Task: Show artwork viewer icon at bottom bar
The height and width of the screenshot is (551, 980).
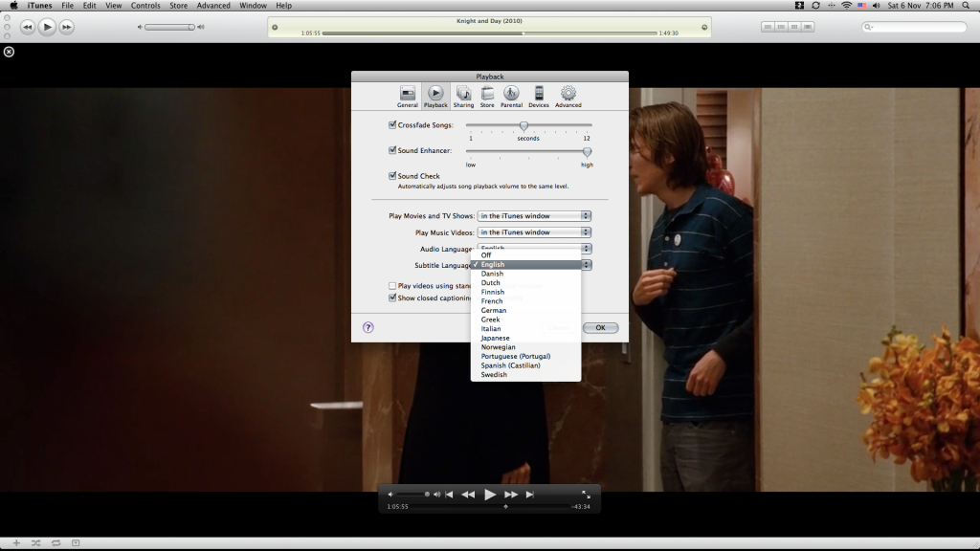Action: tap(76, 543)
